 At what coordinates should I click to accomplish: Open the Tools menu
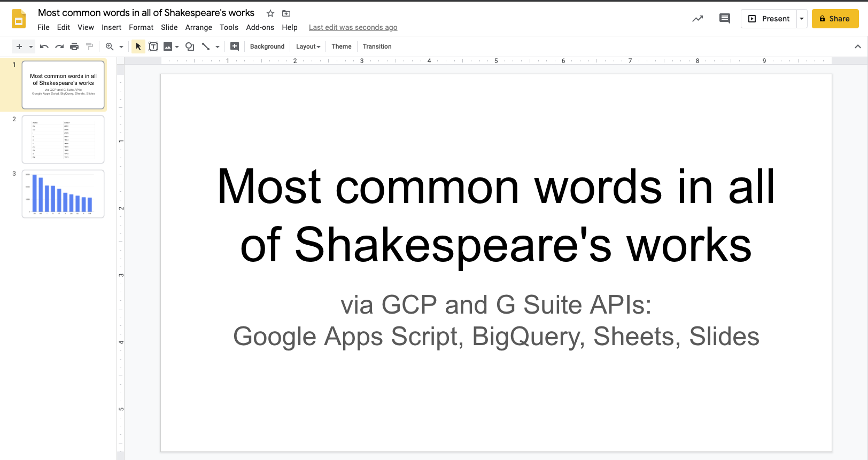[x=229, y=27]
